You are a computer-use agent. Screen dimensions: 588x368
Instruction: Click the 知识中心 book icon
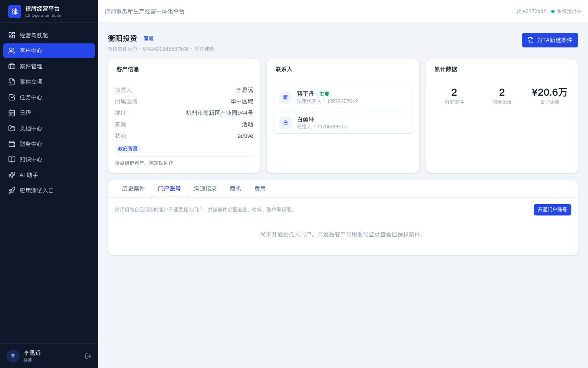pos(12,159)
